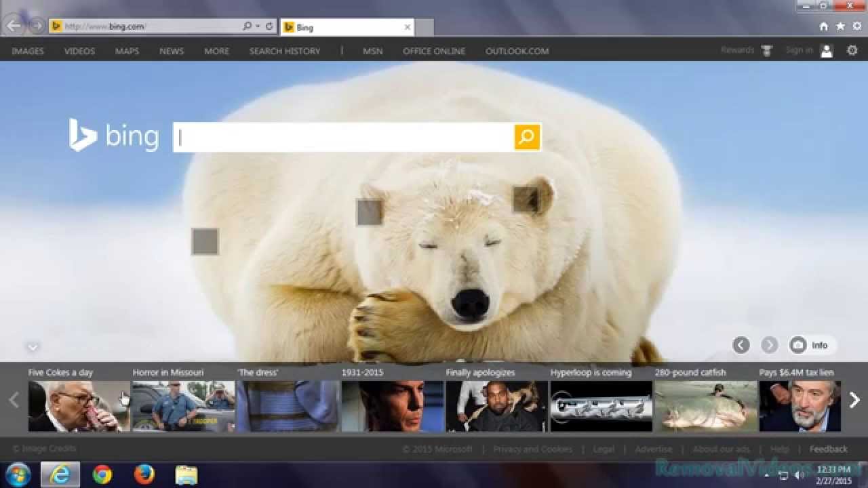Click the Internet Explorer Home icon

823,26
